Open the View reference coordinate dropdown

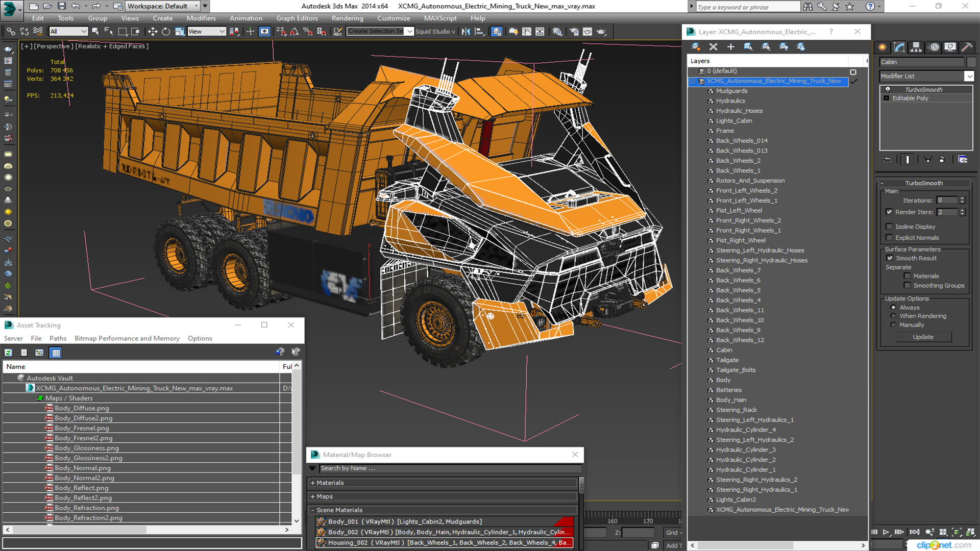coord(207,32)
